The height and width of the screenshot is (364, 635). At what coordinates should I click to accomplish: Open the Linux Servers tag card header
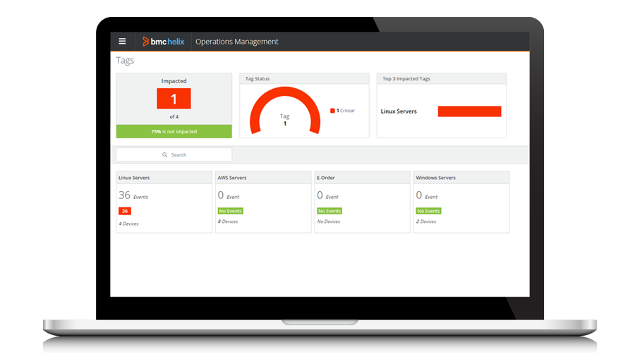click(x=164, y=178)
